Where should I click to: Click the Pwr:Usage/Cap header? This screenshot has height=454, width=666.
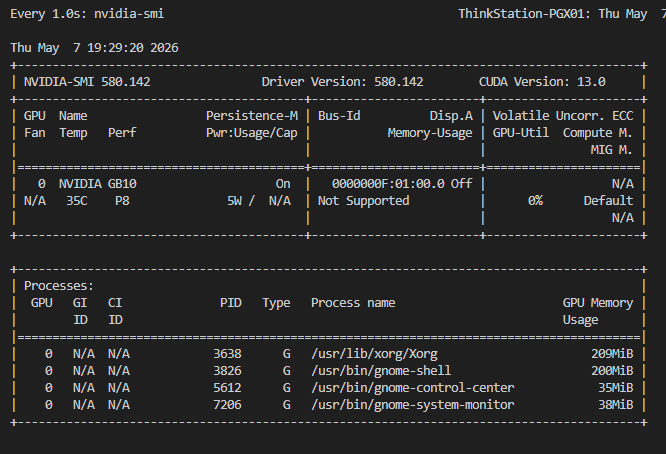pos(252,133)
